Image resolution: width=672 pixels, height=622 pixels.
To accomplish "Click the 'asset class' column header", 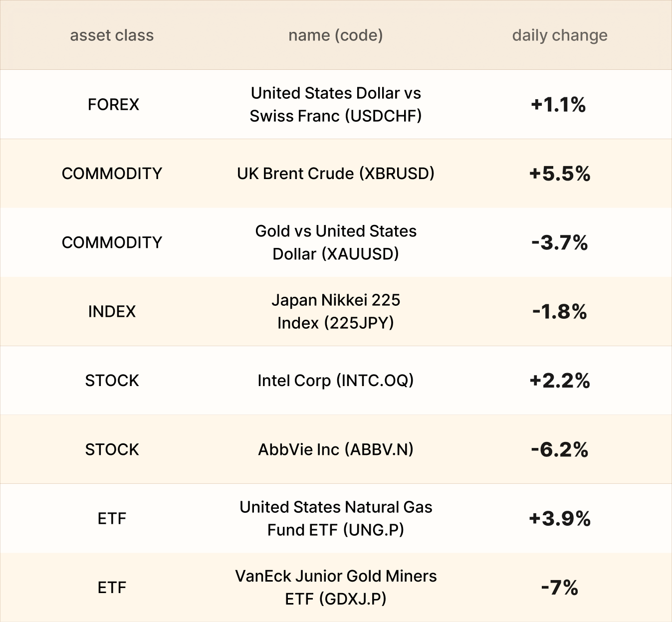I will point(112,35).
